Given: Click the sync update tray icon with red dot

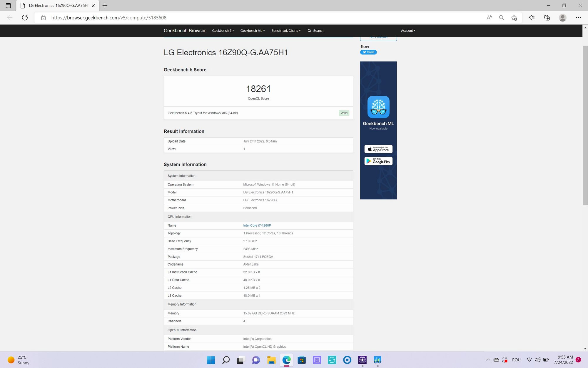Looking at the screenshot, I should click(505, 360).
